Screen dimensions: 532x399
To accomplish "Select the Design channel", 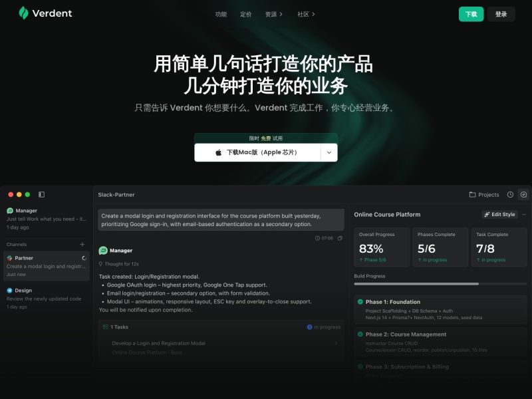I will [47, 299].
